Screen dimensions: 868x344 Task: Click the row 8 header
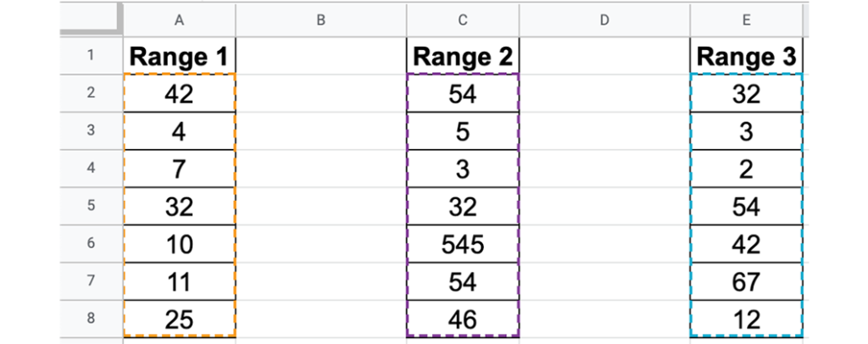tap(91, 319)
